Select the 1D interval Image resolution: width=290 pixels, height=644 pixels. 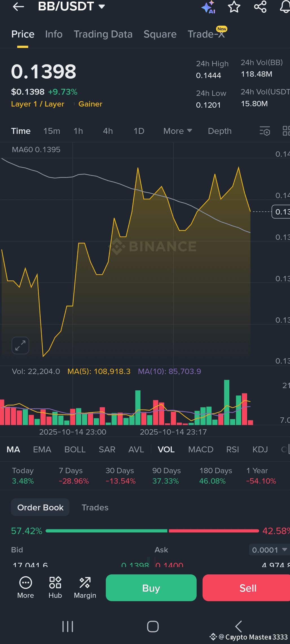(x=139, y=131)
